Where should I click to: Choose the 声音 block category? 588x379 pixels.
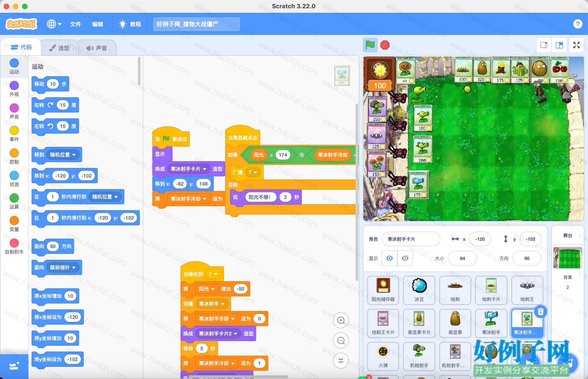click(14, 111)
